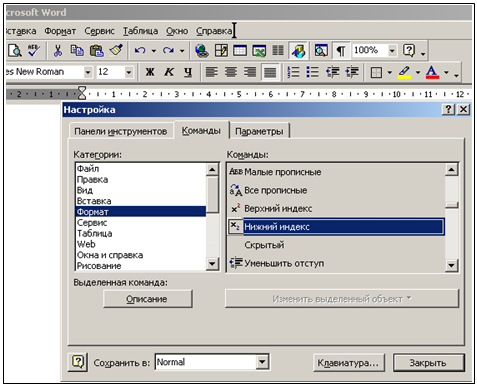Toggle the Drawing toolbar button
Image resolution: width=477 pixels, height=387 pixels.
(298, 51)
